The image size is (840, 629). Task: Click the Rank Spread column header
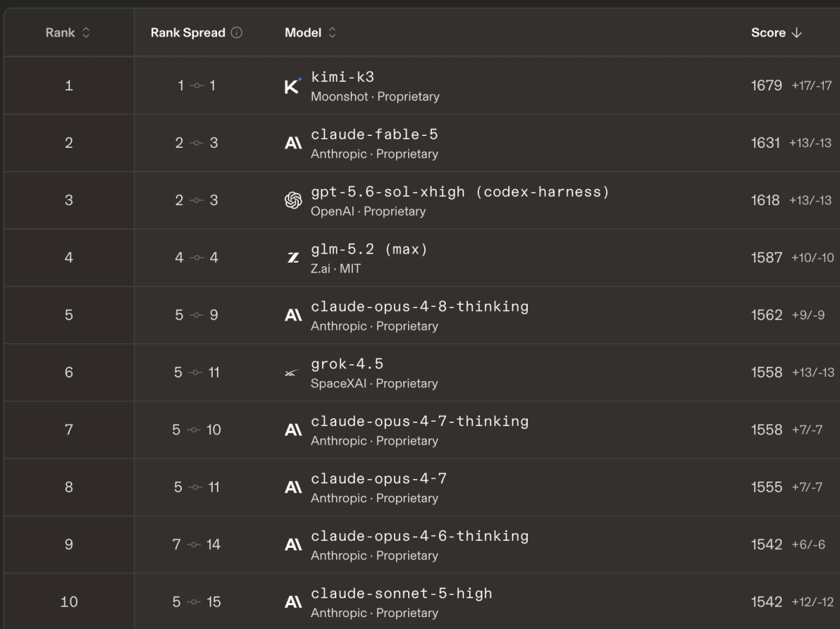188,32
